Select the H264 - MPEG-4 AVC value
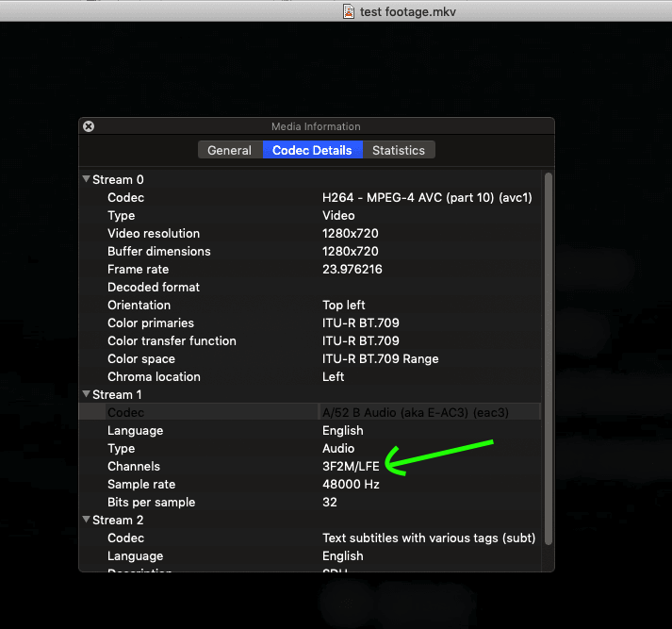Screen dimensions: 672x629 click(427, 198)
